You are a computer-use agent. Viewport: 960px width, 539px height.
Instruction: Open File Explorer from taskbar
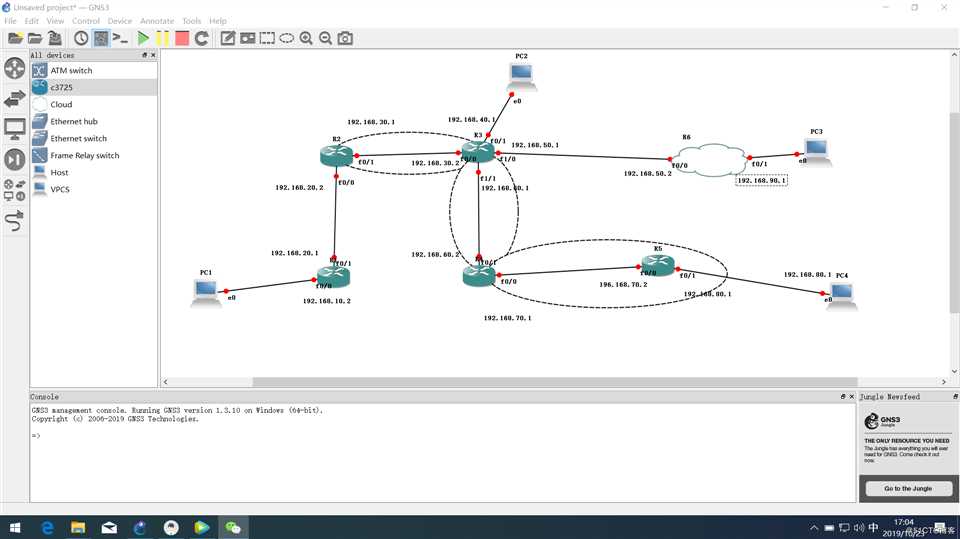click(78, 527)
